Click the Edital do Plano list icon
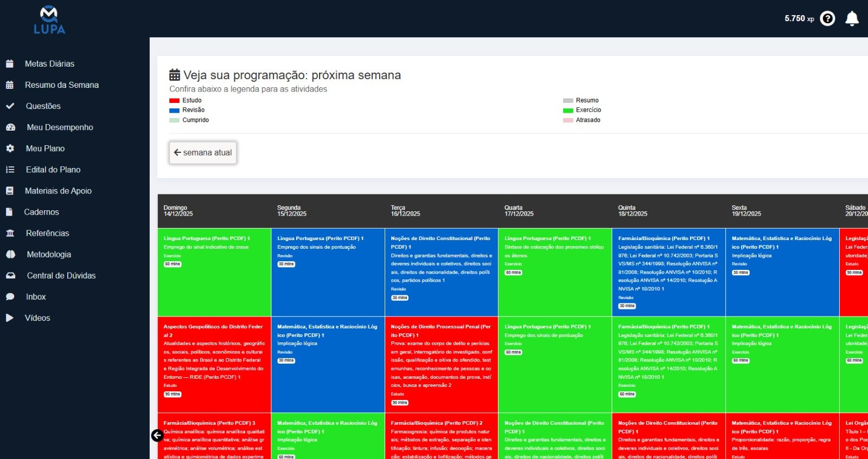This screenshot has width=868, height=459. 10,170
